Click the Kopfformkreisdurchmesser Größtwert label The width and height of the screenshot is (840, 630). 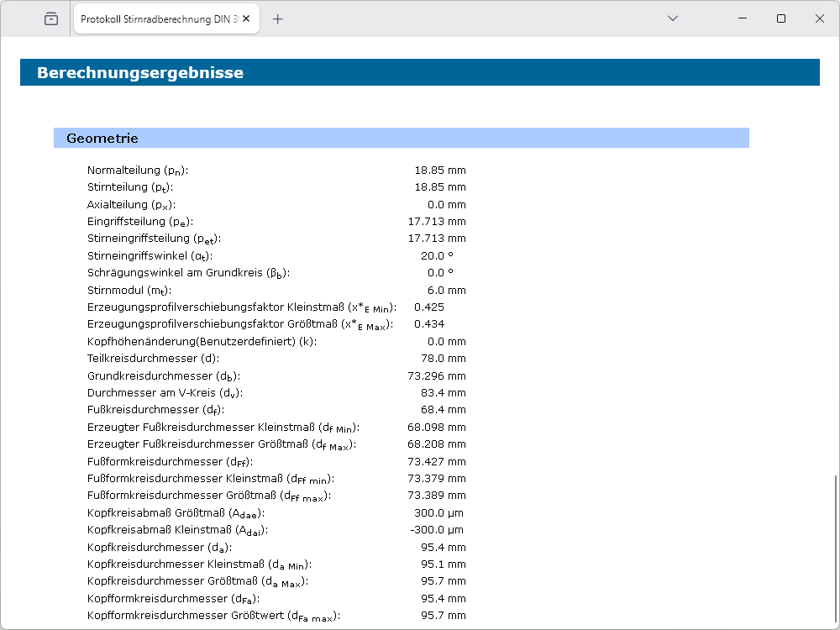pos(213,616)
